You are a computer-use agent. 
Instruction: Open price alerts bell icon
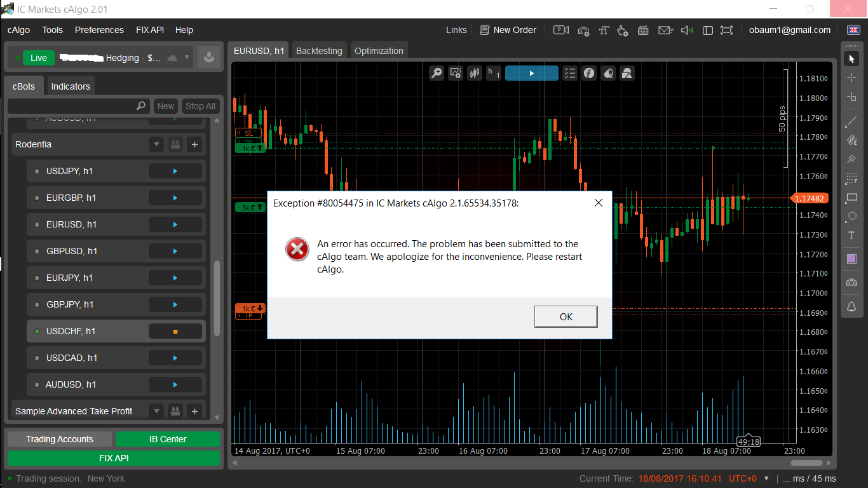[851, 307]
